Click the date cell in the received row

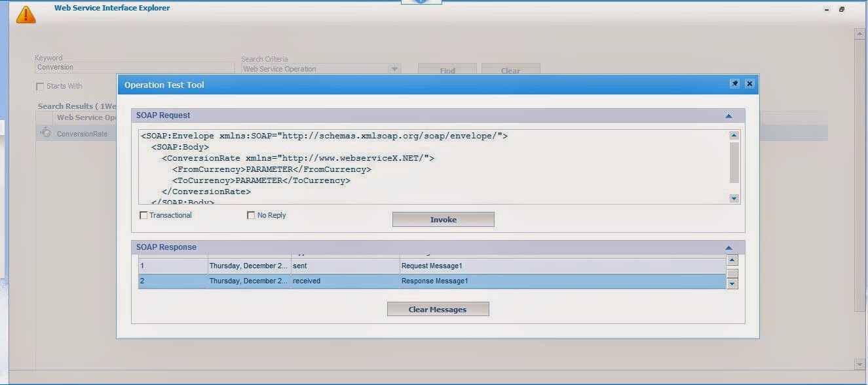click(249, 281)
